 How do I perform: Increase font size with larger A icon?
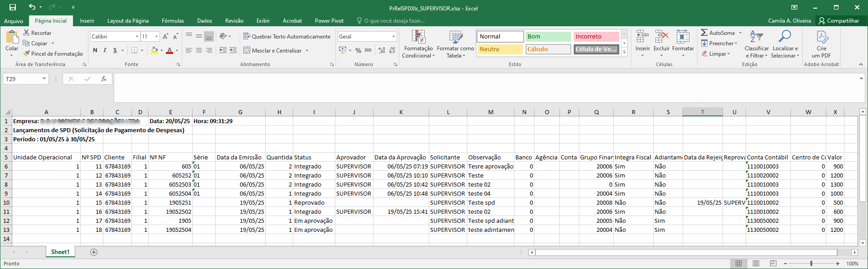pos(165,37)
